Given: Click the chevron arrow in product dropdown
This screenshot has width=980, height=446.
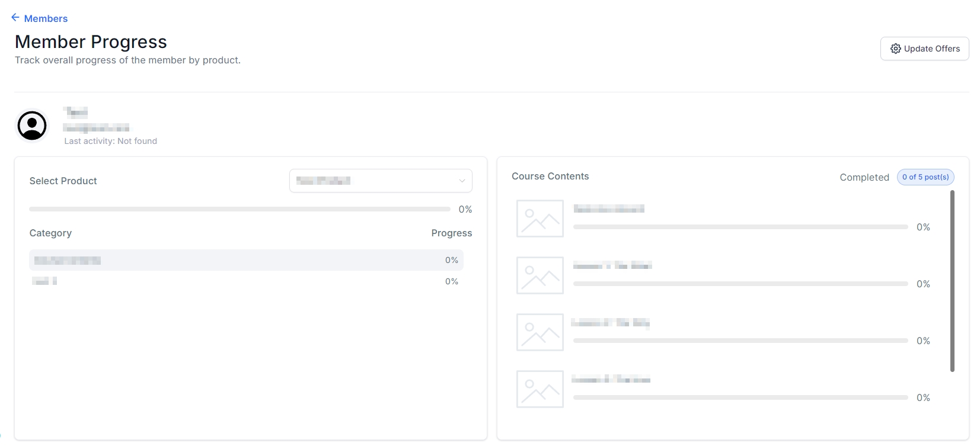Looking at the screenshot, I should click(x=462, y=181).
